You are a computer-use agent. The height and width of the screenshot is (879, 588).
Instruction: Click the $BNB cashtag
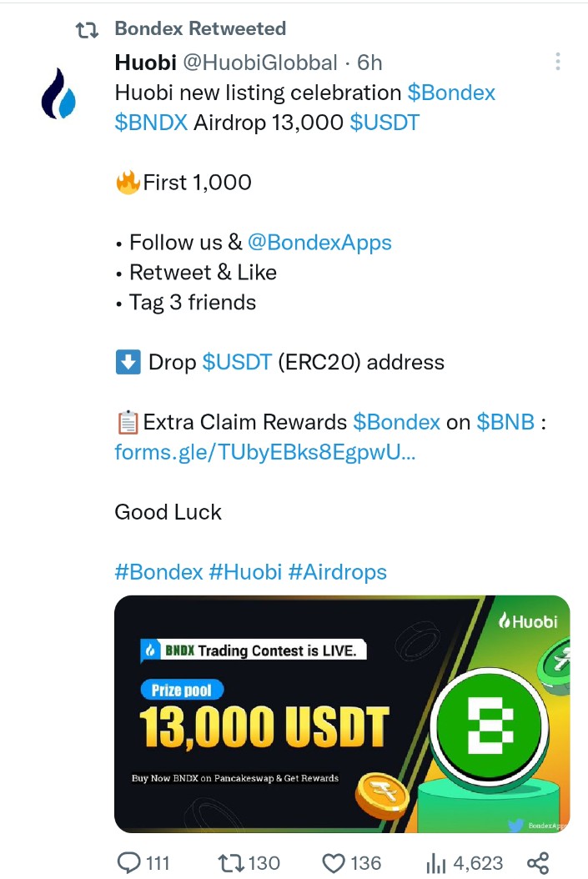click(505, 421)
